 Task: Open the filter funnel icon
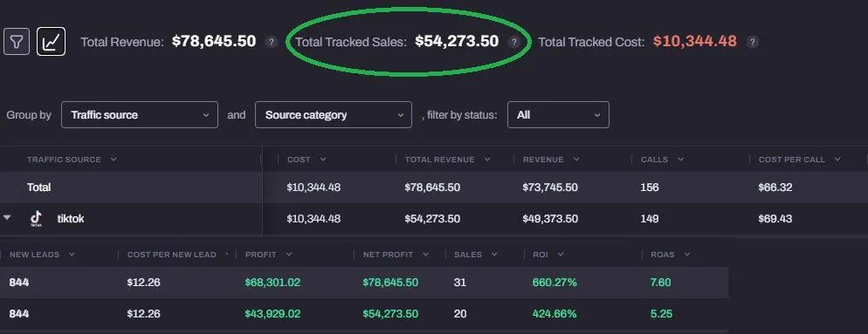tap(16, 42)
